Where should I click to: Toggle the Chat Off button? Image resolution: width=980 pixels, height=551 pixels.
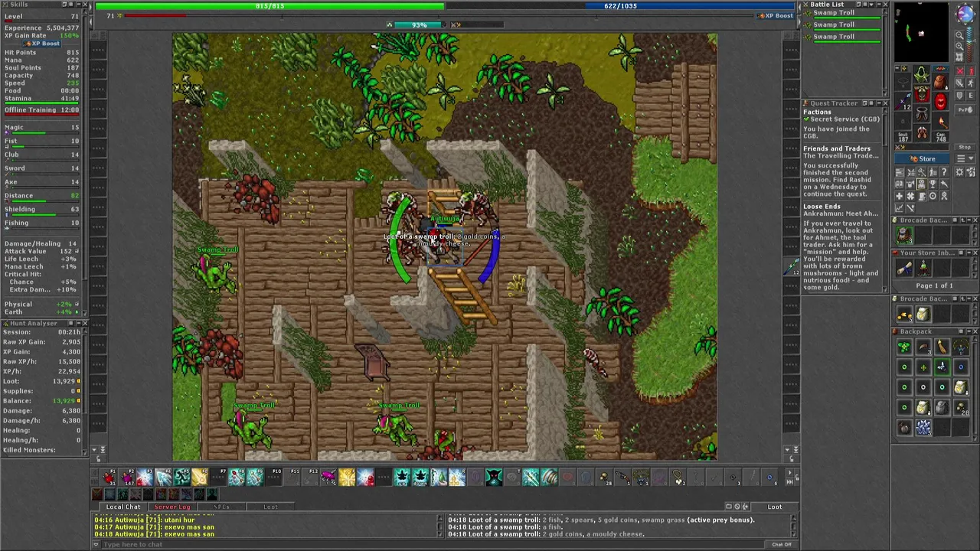click(x=781, y=544)
